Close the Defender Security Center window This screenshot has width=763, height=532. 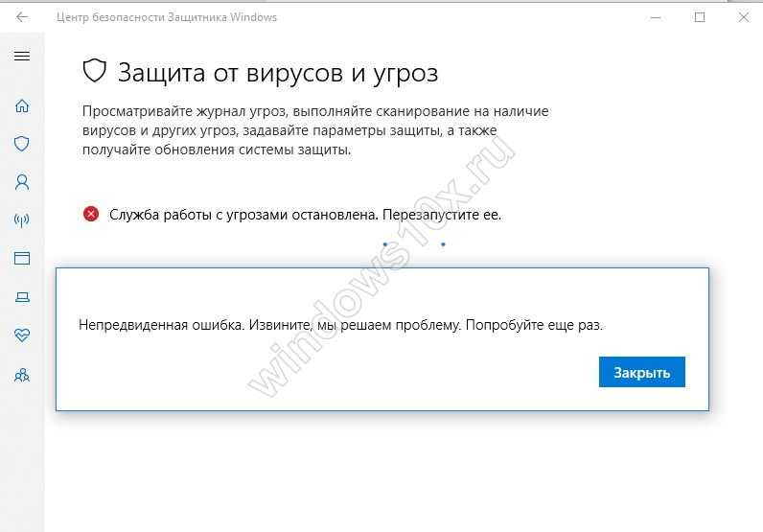coord(744,17)
